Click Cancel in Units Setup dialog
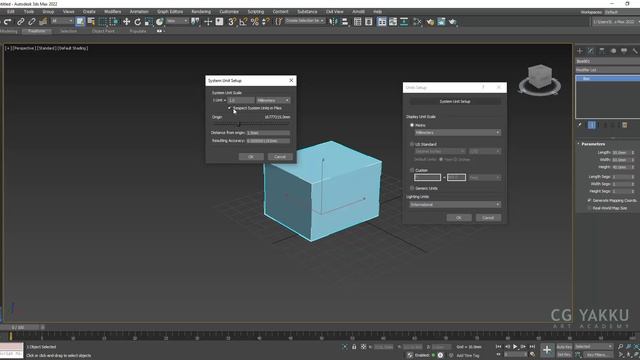This screenshot has width=640, height=360. [488, 218]
